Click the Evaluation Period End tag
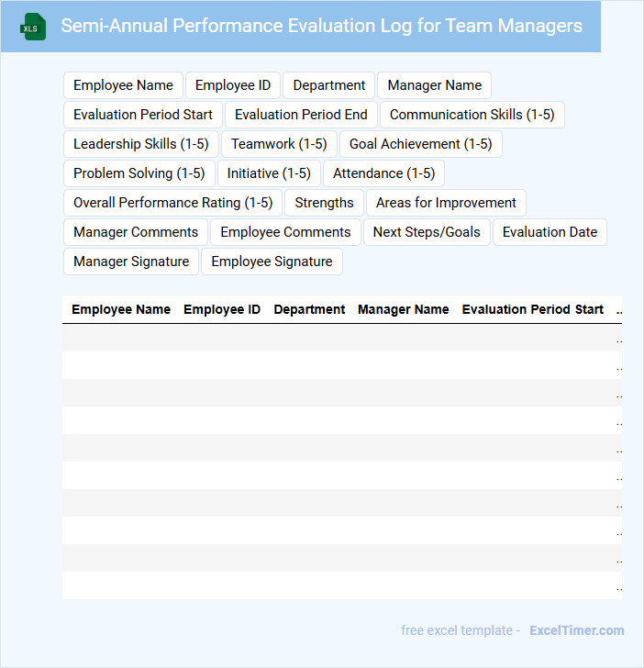Viewport: 644px width, 668px height. point(301,115)
